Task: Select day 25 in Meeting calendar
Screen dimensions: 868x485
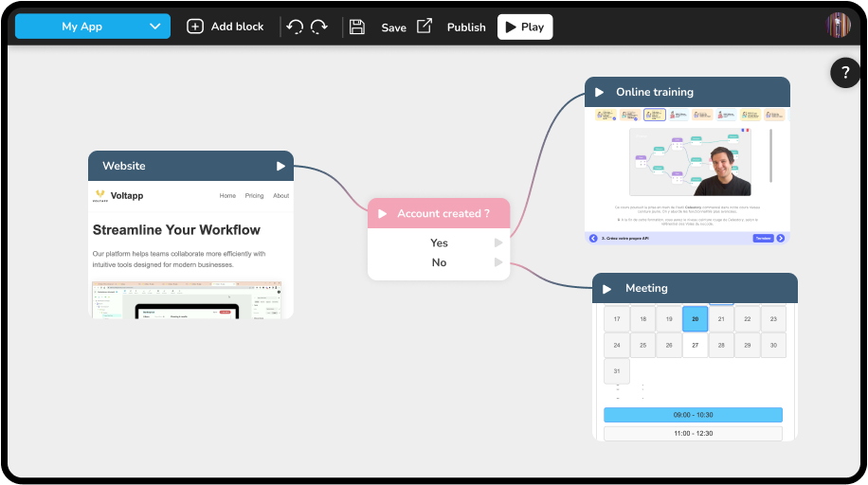Action: (642, 345)
